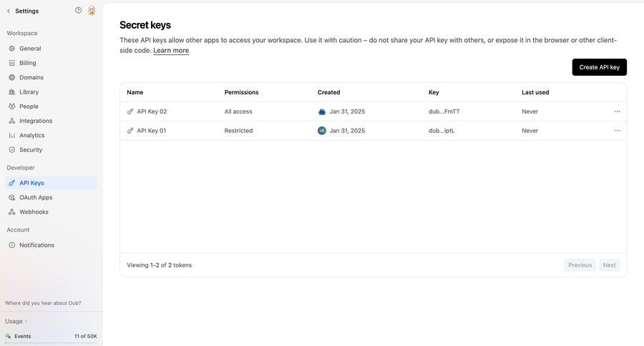
Task: Go to Billing settings
Action: [x=27, y=63]
